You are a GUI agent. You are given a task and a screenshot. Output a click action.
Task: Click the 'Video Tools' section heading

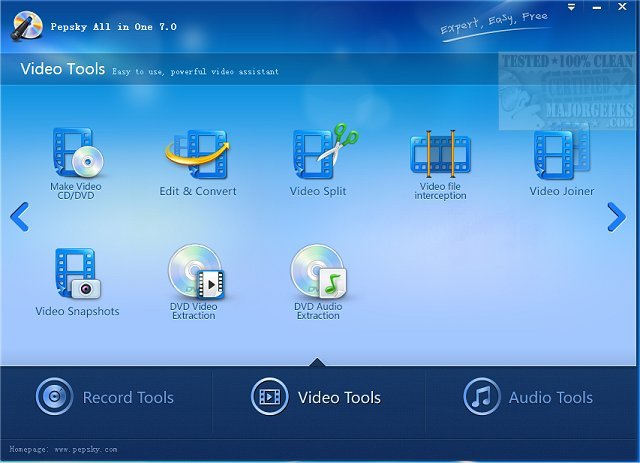pos(63,69)
